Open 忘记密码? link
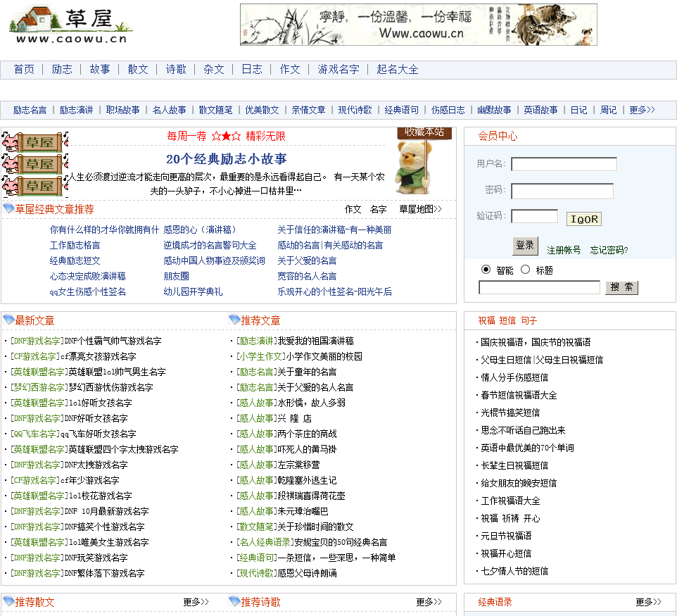The image size is (677, 616). pyautogui.click(x=609, y=250)
